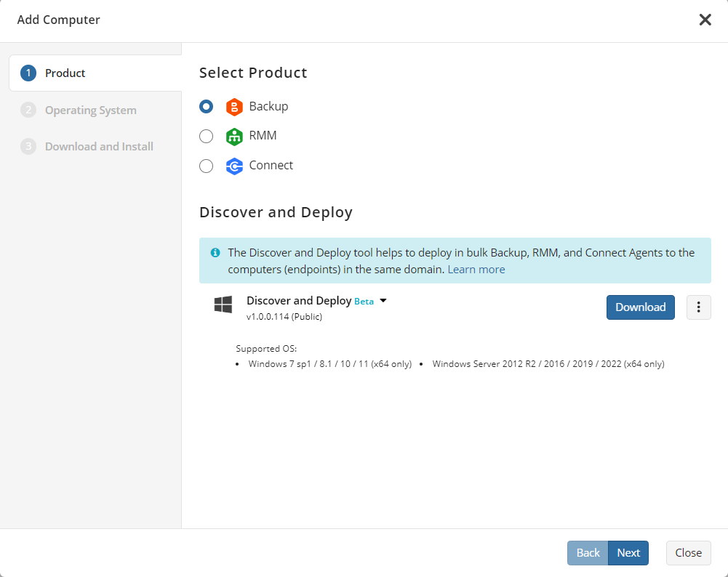This screenshot has width=728, height=577.
Task: Click the Backup product label
Action: point(268,106)
